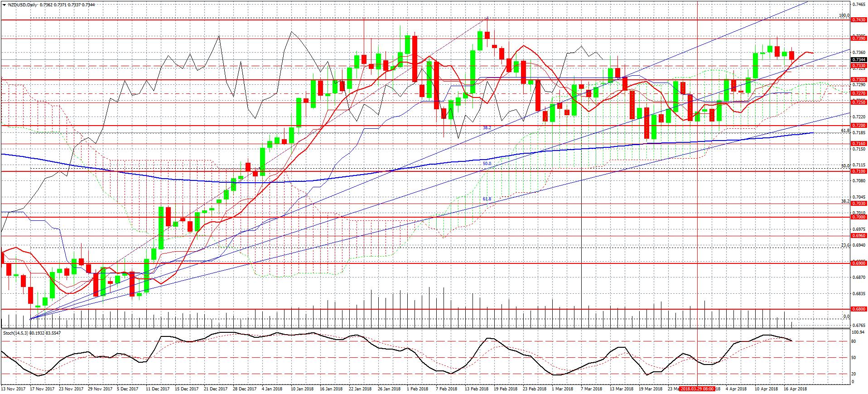Click the blue 61.8 fan label

pyautogui.click(x=487, y=199)
